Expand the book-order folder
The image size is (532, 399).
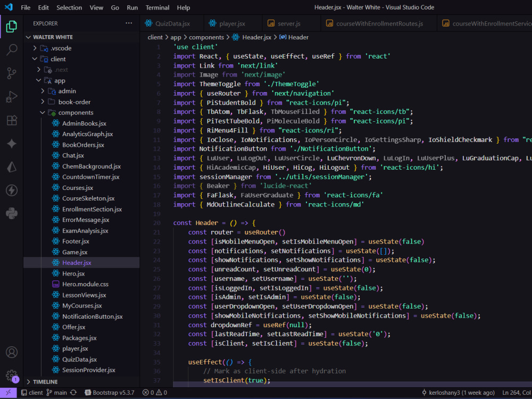coord(43,102)
